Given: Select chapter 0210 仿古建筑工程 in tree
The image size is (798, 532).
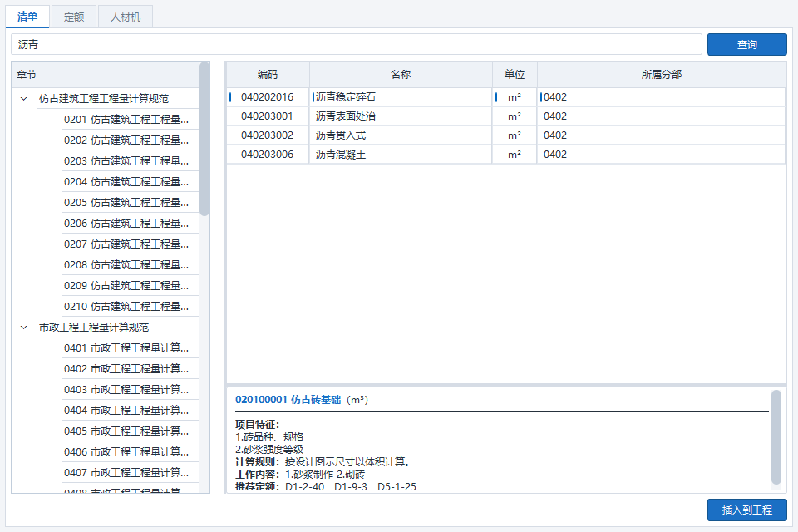Looking at the screenshot, I should (126, 307).
